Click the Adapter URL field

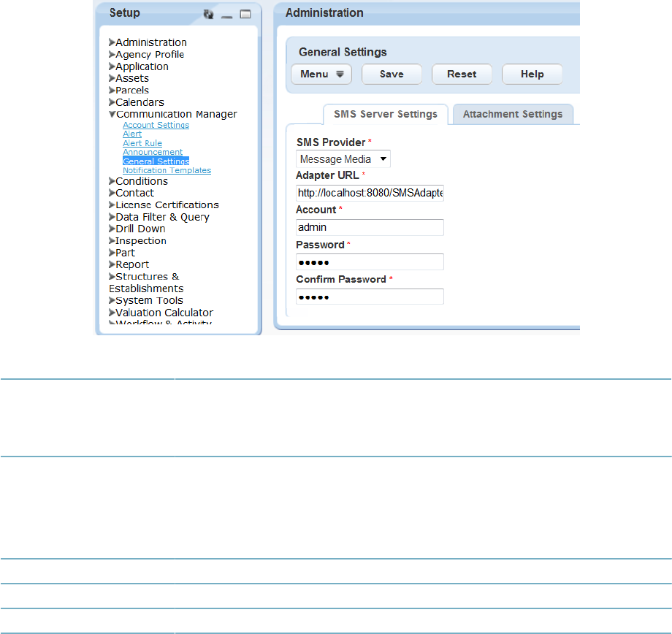(x=370, y=193)
